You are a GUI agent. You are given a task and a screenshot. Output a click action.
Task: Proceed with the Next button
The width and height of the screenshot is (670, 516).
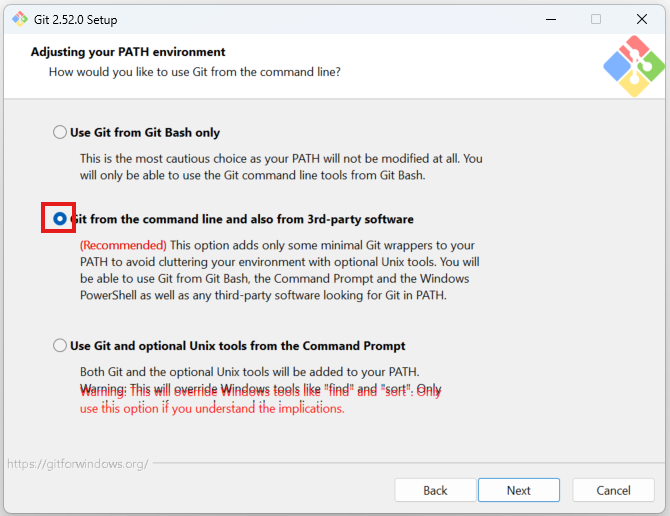(518, 490)
